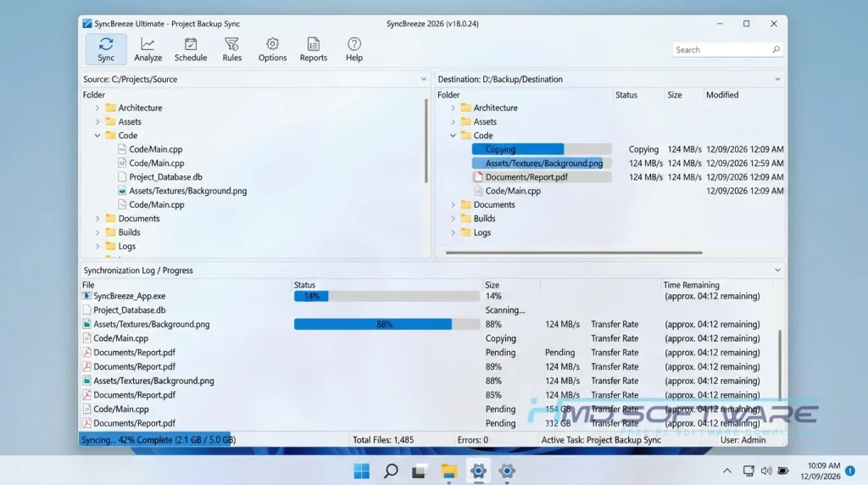The width and height of the screenshot is (868, 485).
Task: Expand source Documents folder
Action: click(97, 219)
